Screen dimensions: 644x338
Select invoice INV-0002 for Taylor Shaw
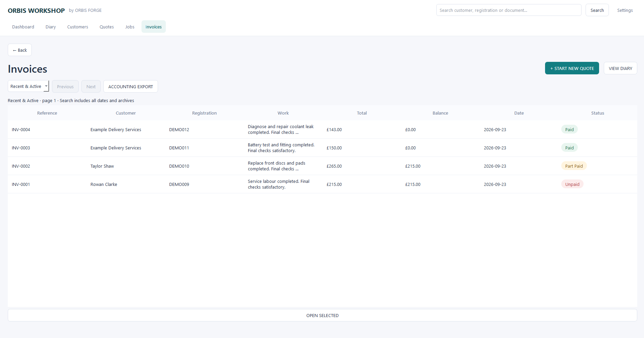pyautogui.click(x=323, y=166)
